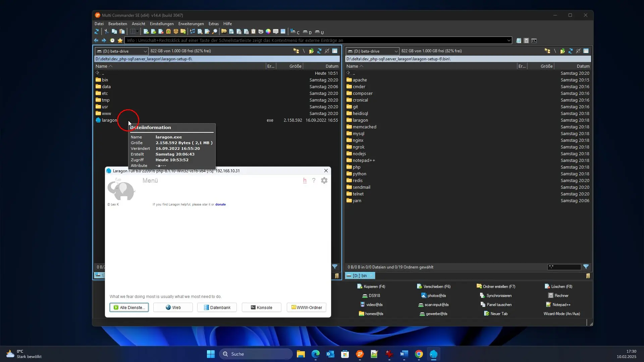The image size is (644, 362).
Task: Open the history clock icon
Action: tap(112, 41)
